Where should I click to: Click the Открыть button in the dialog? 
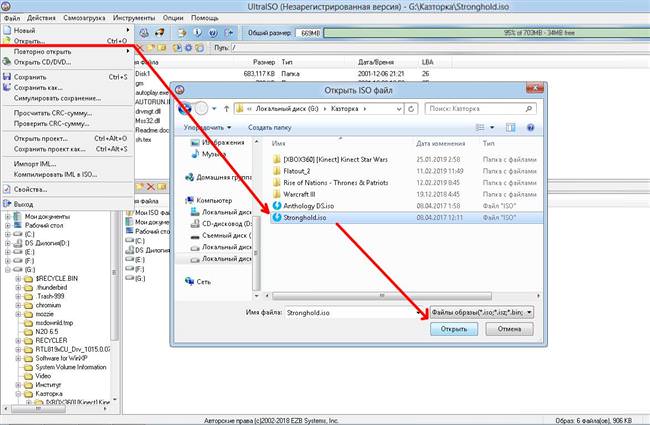[x=454, y=329]
